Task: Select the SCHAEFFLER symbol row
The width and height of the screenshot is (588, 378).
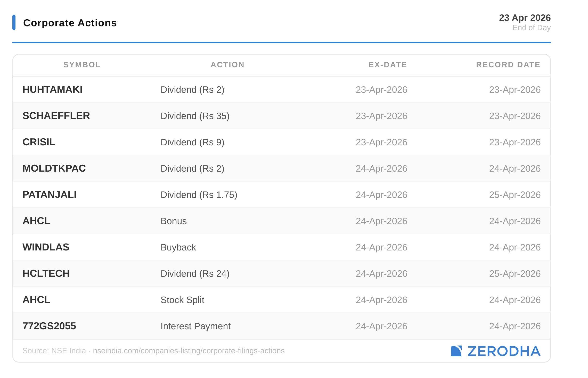Action: click(56, 116)
